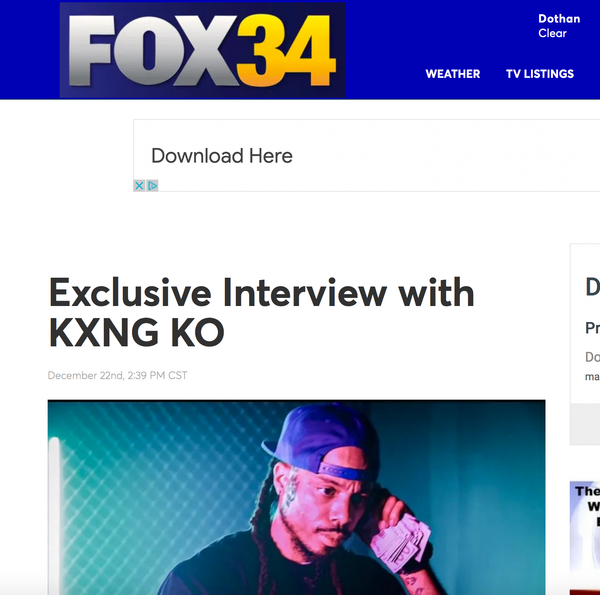Click the cash stack in the photo
This screenshot has height=595, width=600.
tap(400, 541)
